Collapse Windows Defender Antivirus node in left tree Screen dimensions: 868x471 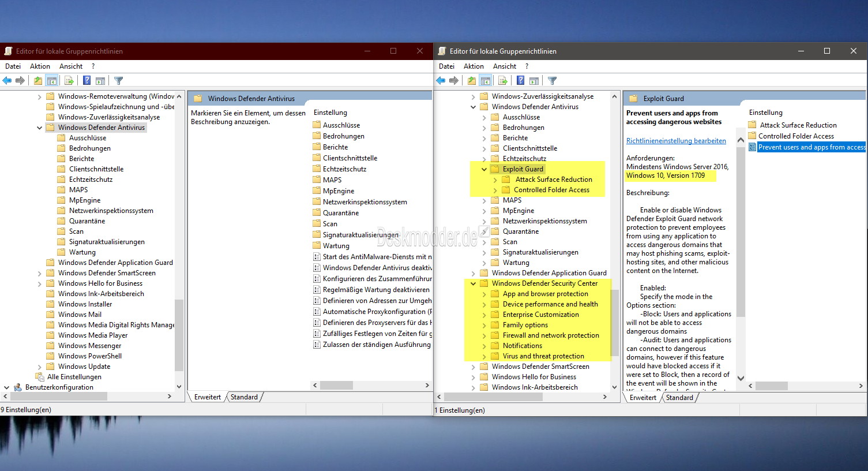[x=39, y=128]
